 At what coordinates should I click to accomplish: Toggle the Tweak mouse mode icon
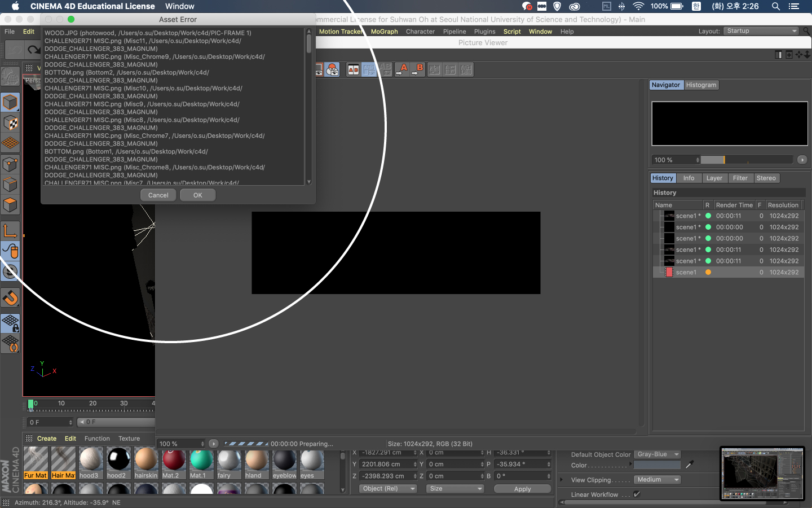(10, 251)
